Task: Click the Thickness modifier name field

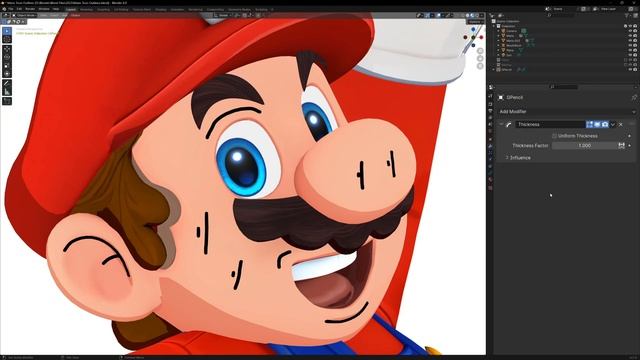Action: [x=550, y=124]
